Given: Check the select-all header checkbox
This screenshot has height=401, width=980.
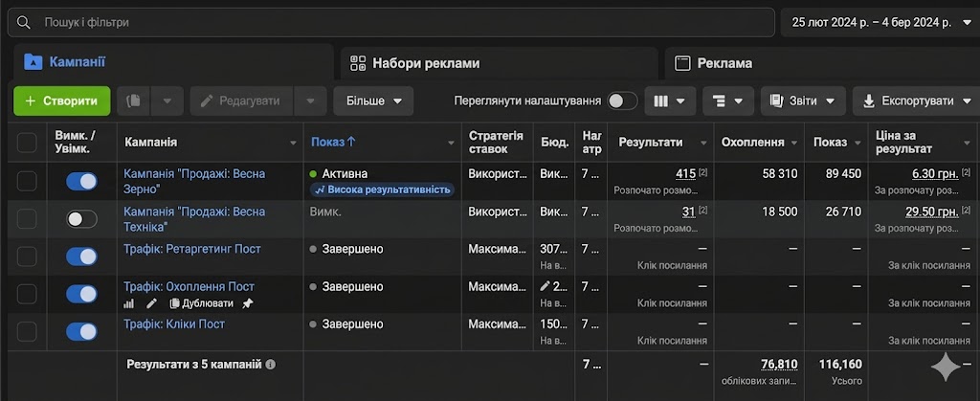Looking at the screenshot, I should click(x=27, y=143).
